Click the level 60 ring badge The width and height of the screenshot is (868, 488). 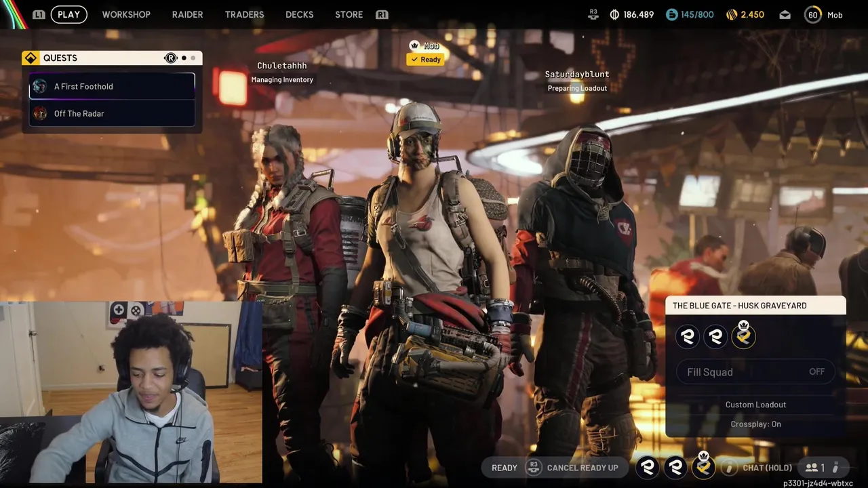click(813, 14)
